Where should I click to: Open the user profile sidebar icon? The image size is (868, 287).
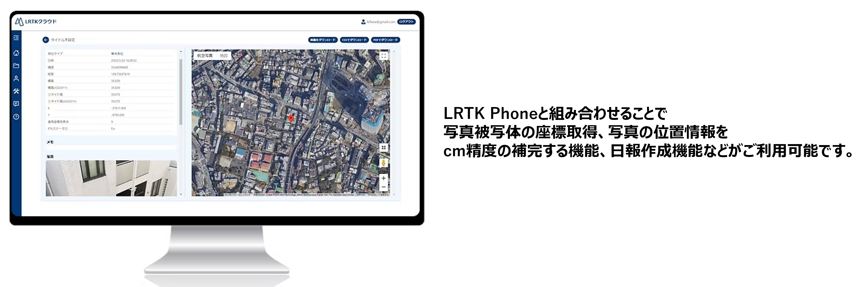16,78
